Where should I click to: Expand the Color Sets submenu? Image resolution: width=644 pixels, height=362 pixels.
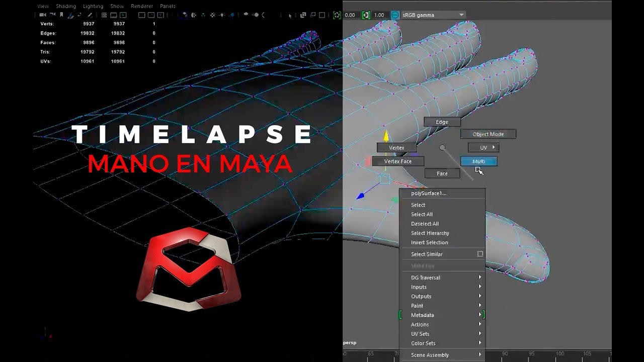coord(442,343)
